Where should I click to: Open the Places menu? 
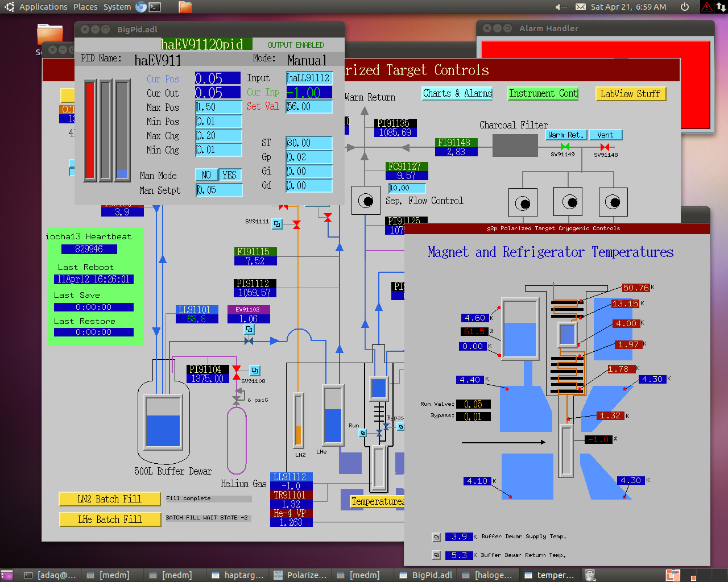[x=85, y=7]
